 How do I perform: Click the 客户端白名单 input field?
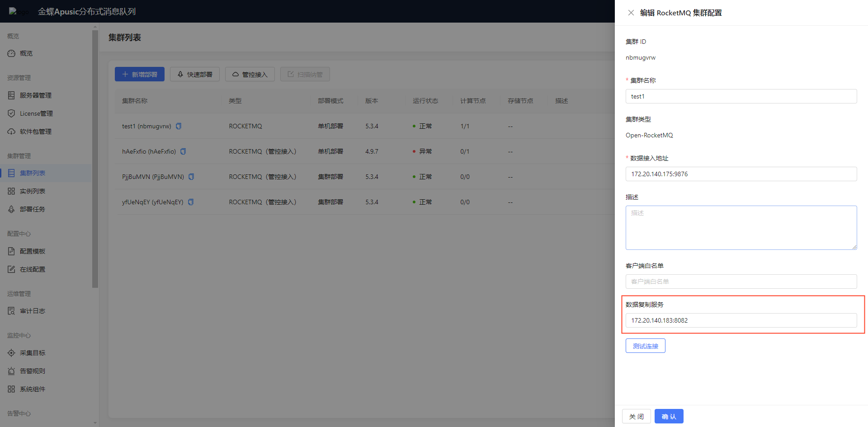pyautogui.click(x=741, y=282)
